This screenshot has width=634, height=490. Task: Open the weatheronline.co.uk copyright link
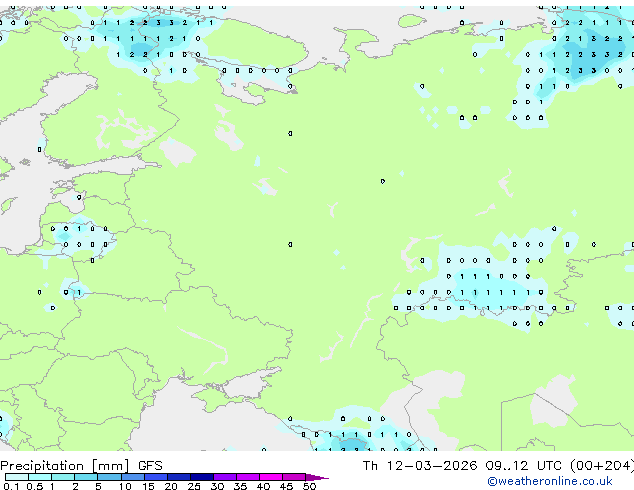pos(549,481)
